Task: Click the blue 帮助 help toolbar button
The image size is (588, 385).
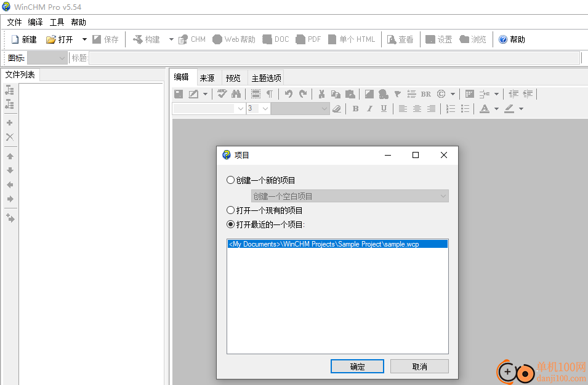Action: (x=512, y=39)
